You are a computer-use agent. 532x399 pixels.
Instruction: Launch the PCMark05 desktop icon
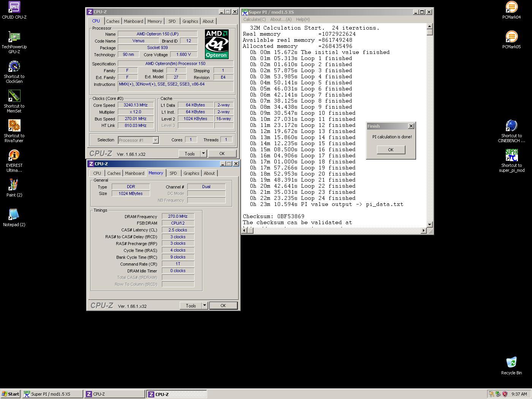click(511, 37)
